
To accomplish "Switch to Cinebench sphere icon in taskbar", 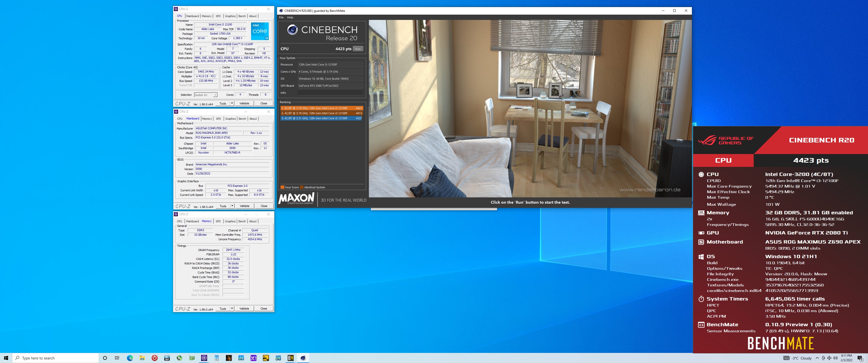I will (303, 358).
